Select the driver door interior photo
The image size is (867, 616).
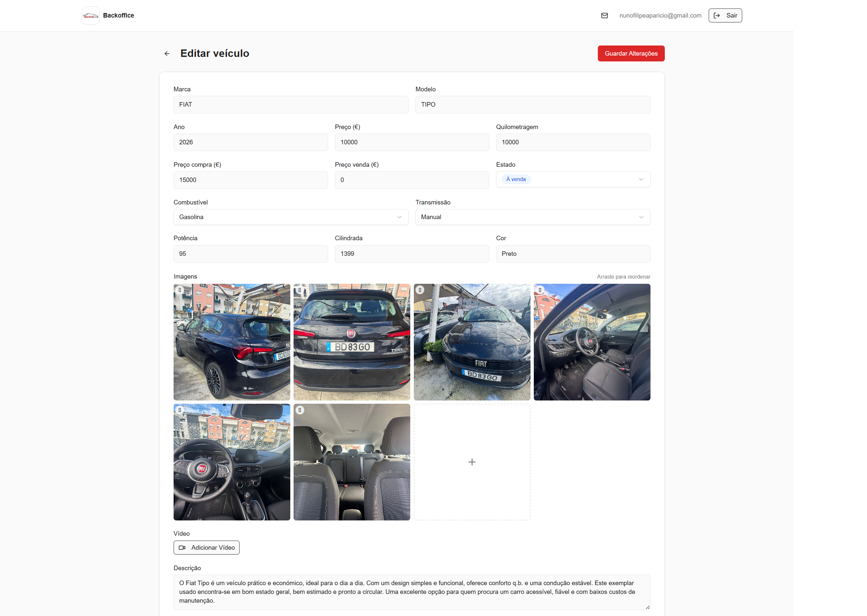pyautogui.click(x=592, y=342)
